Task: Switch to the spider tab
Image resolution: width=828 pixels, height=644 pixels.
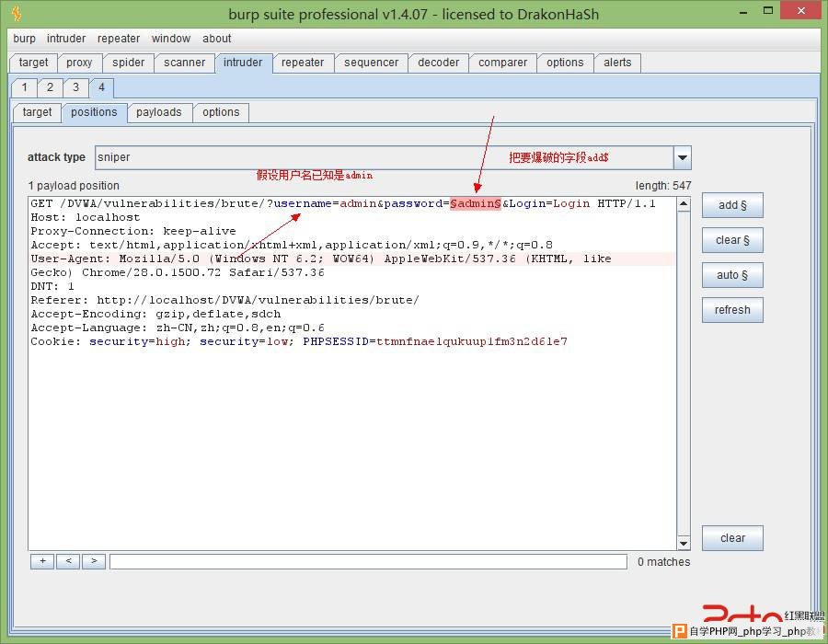Action: (x=128, y=63)
